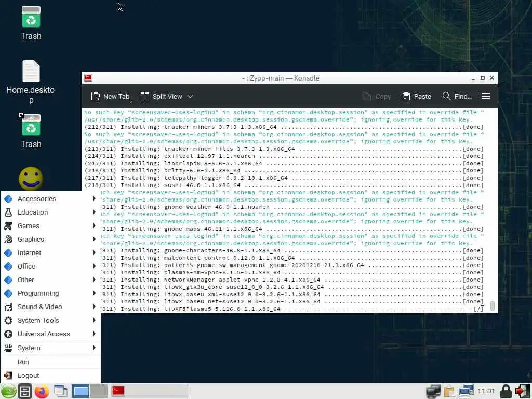This screenshot has height=399, width=532.
Task: Expand the System Tools submenu arrow
Action: coord(94,320)
